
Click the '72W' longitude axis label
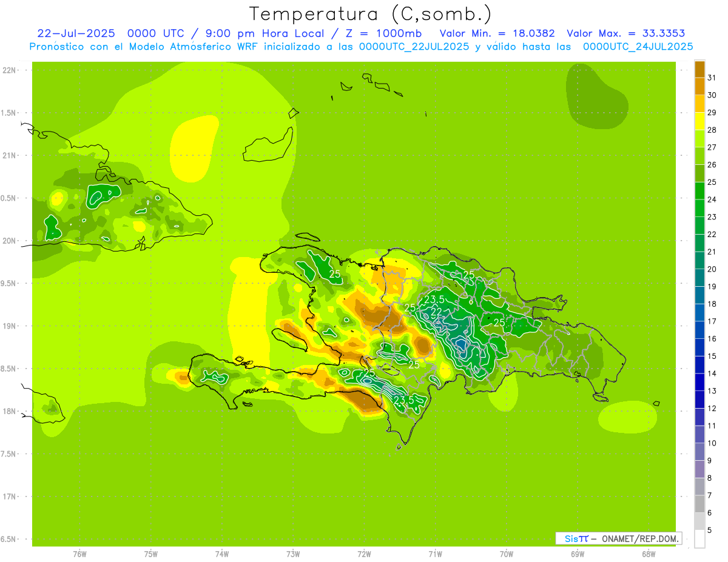click(364, 554)
